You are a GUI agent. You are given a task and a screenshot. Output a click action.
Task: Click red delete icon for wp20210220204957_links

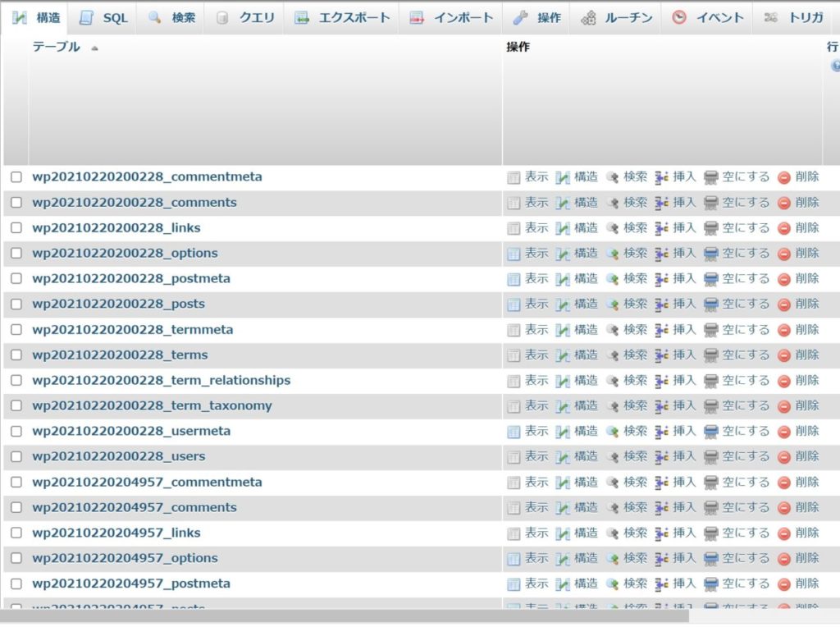click(784, 533)
